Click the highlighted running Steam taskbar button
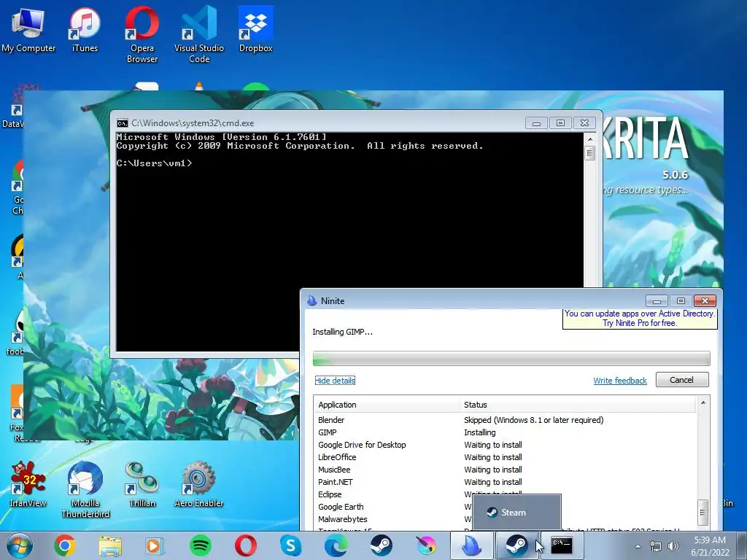747x560 pixels. coord(516,545)
